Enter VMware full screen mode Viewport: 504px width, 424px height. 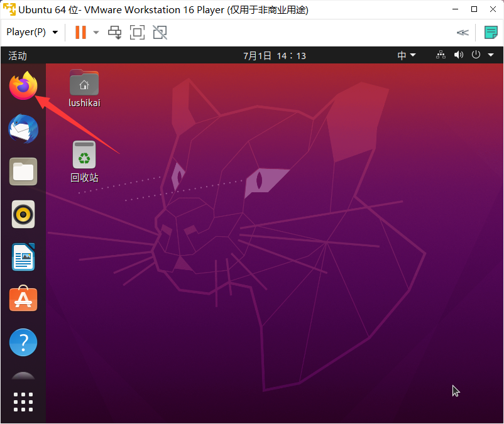click(x=137, y=33)
